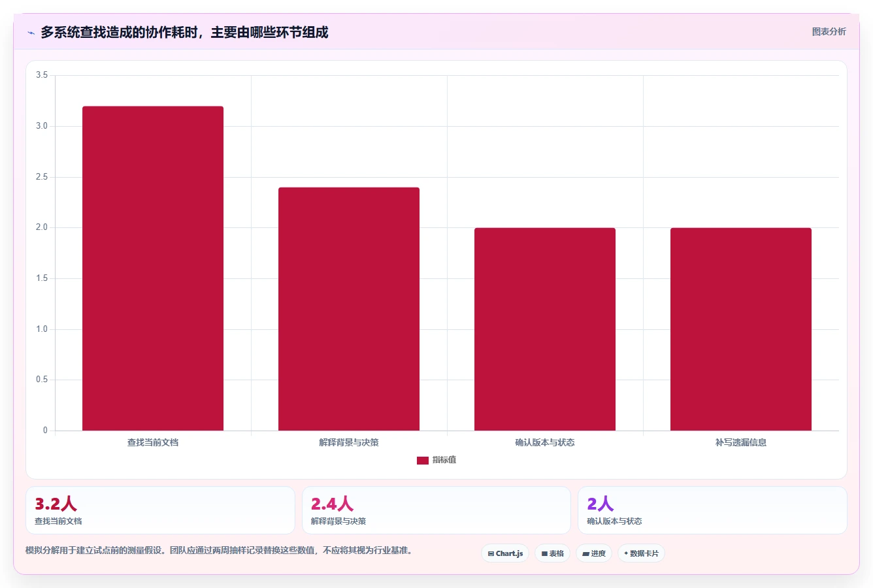Image resolution: width=873 pixels, height=588 pixels.
Task: Click the 解释背景与决策 caption under 2.4人
Action: point(338,521)
